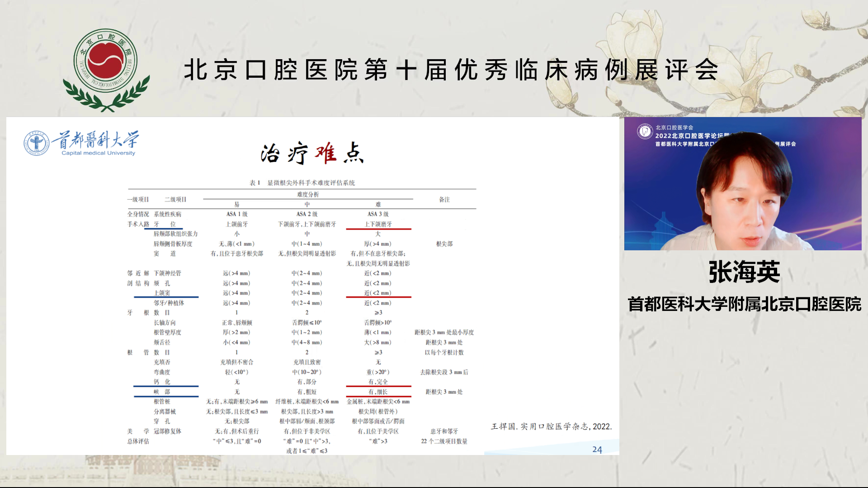
Task: Click the 难度分析 column header
Action: (307, 194)
